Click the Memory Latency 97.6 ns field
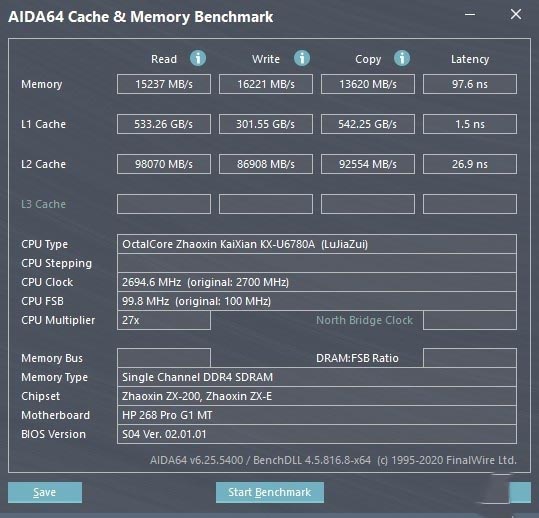 point(470,84)
